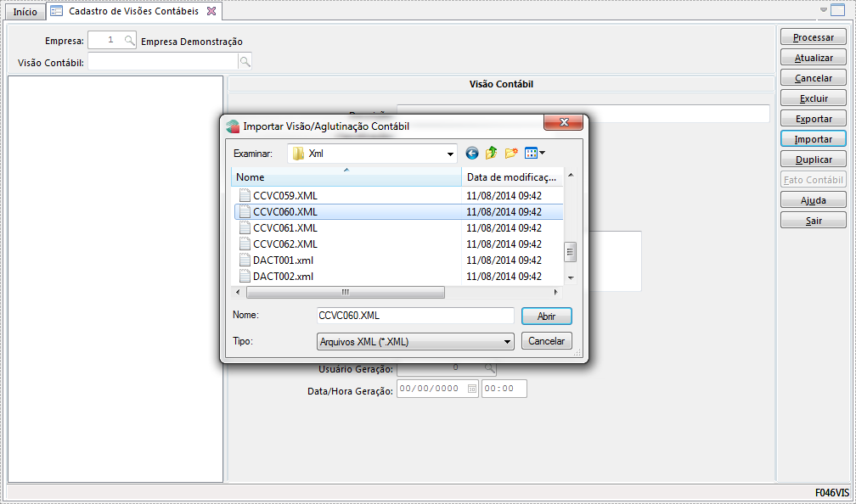Sort by Data de modificação column header
Viewport: 856px width, 504px height.
tap(512, 176)
